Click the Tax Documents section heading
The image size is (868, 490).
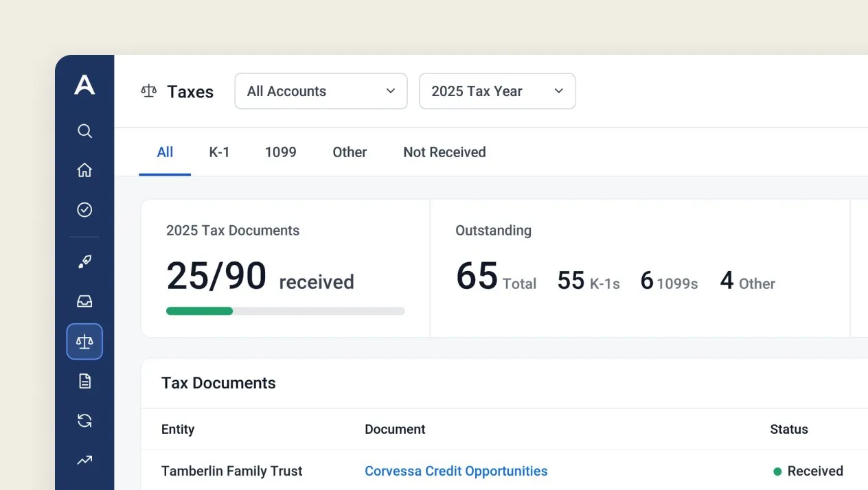[x=218, y=383]
